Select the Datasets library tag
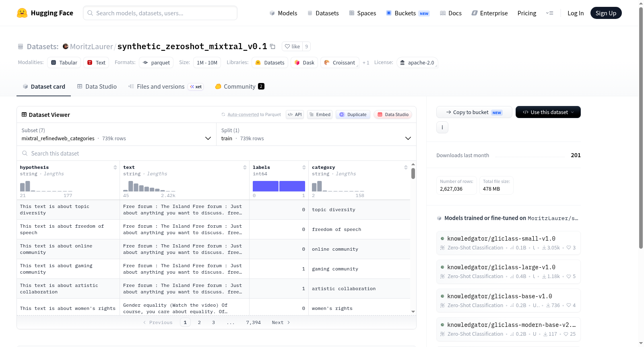This screenshot has width=644, height=347. pyautogui.click(x=270, y=62)
